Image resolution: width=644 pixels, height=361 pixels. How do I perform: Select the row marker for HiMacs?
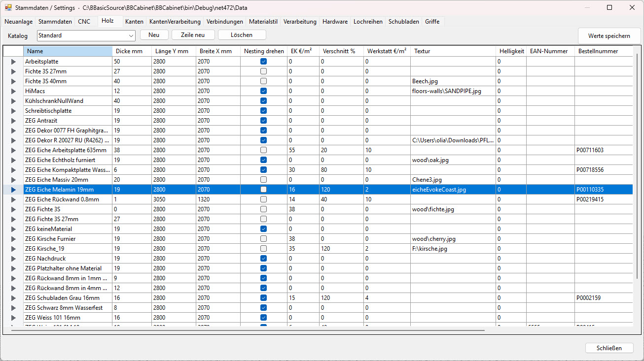(13, 91)
